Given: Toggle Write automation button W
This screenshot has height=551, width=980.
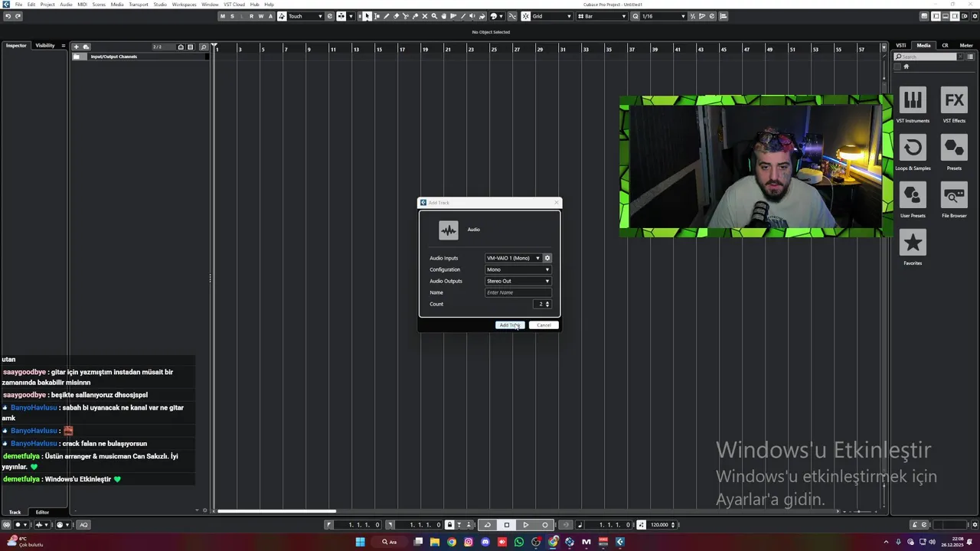Looking at the screenshot, I should click(261, 16).
